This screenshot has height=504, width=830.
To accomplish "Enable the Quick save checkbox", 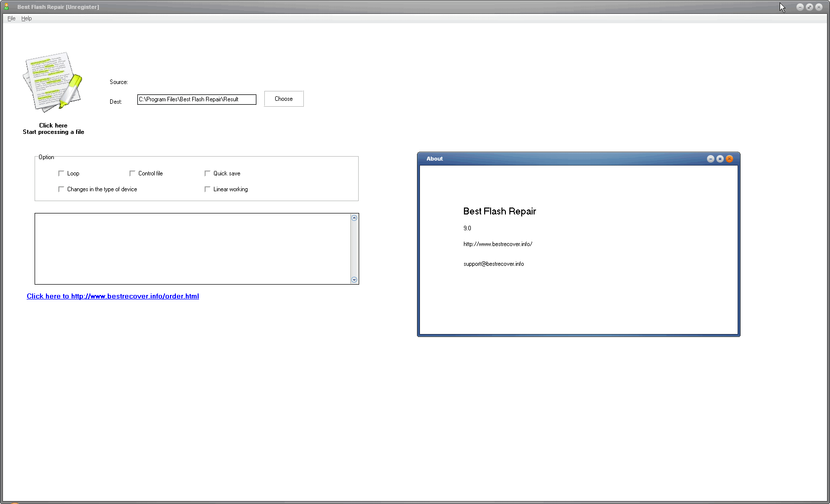I will tap(207, 173).
